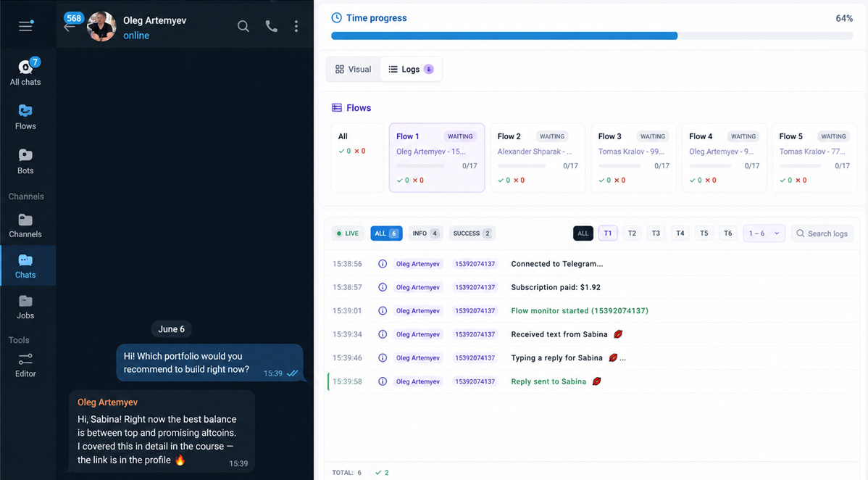This screenshot has height=480, width=868.
Task: Select the All flows card
Action: (357, 158)
